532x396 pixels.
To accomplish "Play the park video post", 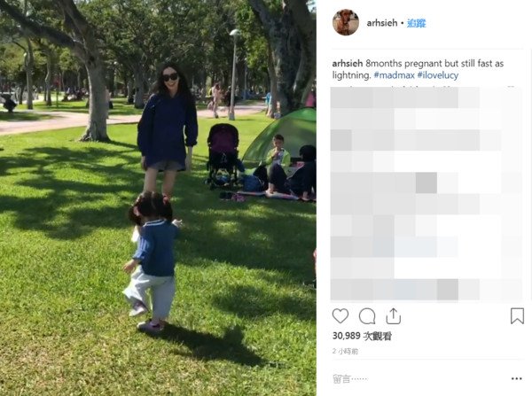I will (x=158, y=198).
